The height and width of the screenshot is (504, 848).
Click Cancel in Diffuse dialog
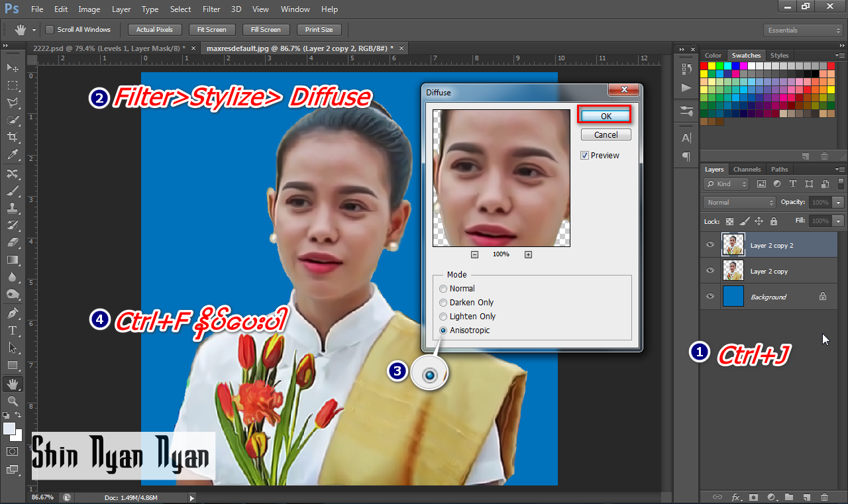(606, 134)
